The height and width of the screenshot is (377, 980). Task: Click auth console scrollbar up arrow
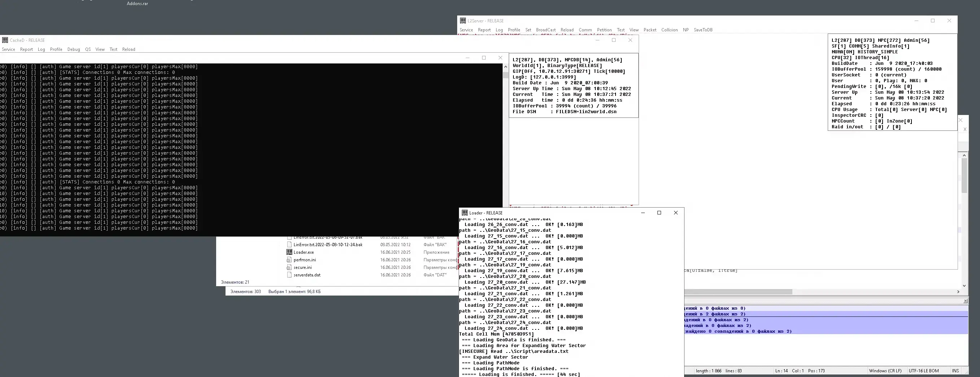(506, 67)
